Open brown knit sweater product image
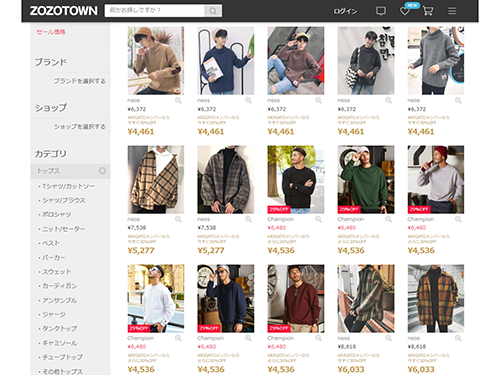Screen dimensions: 500x375 click(156, 61)
